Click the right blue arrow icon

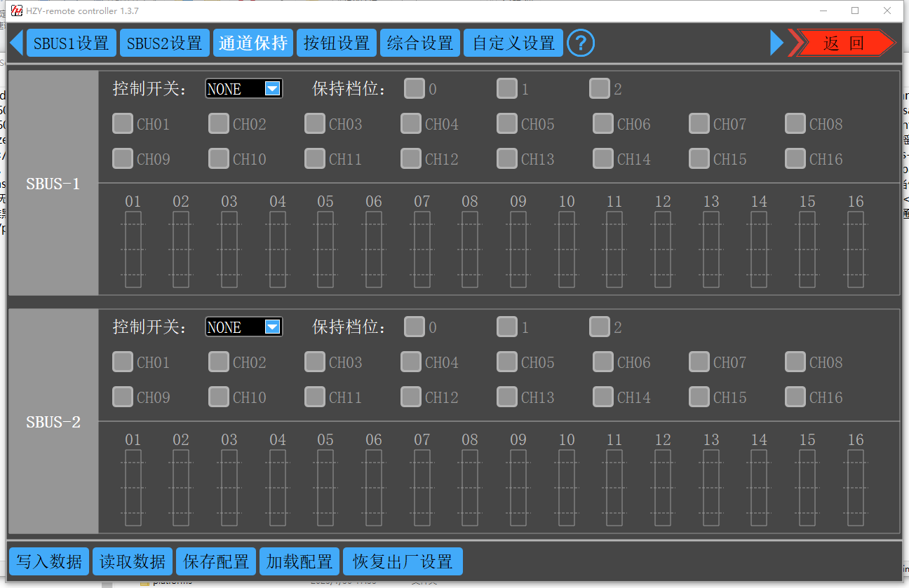(776, 43)
